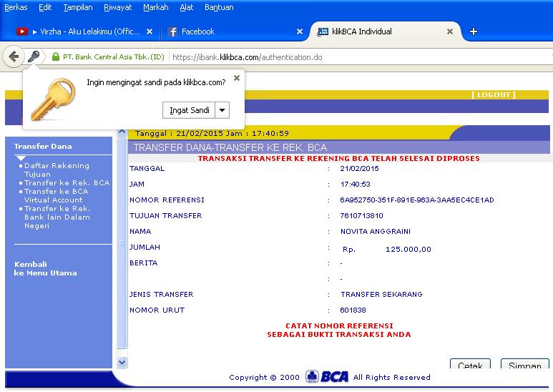Click account number 7610713810

coord(361,215)
